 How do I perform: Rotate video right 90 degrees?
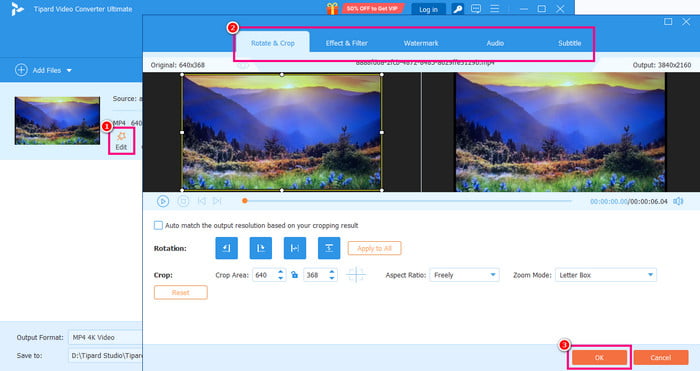(261, 248)
